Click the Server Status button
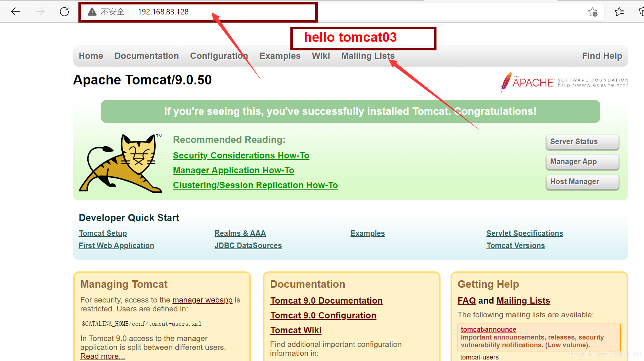The height and width of the screenshot is (361, 644). click(582, 142)
